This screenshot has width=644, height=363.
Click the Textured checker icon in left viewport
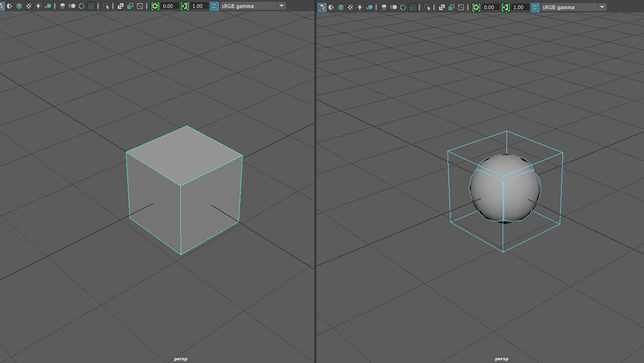pyautogui.click(x=29, y=6)
